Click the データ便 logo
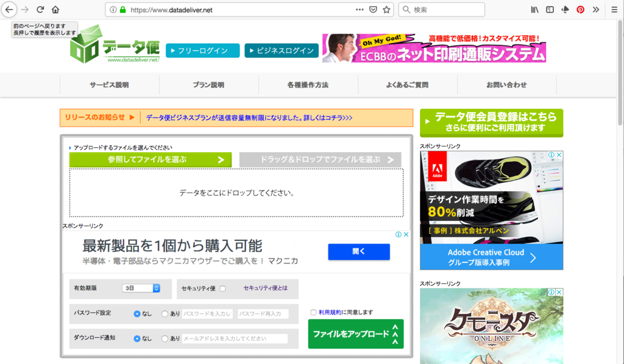The image size is (624, 364). (115, 44)
